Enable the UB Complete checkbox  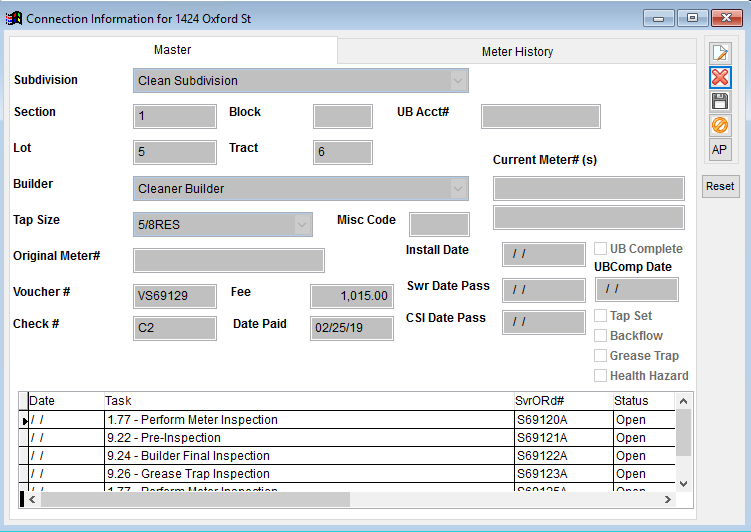point(601,249)
